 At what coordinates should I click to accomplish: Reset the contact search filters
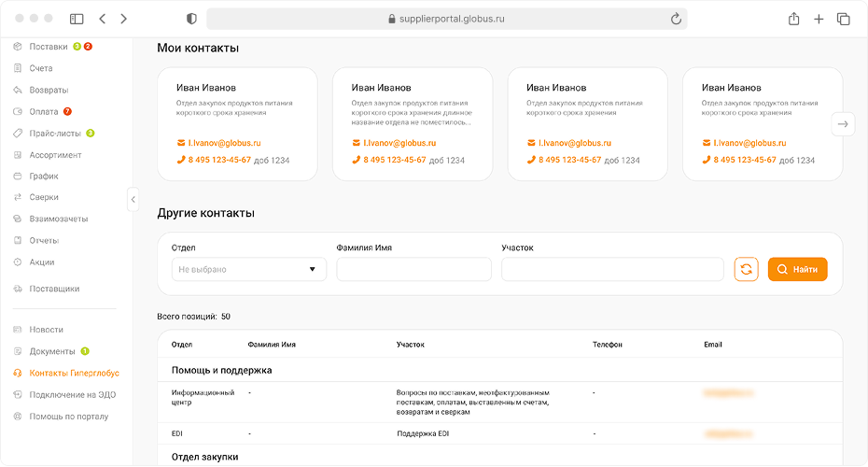[x=747, y=269]
